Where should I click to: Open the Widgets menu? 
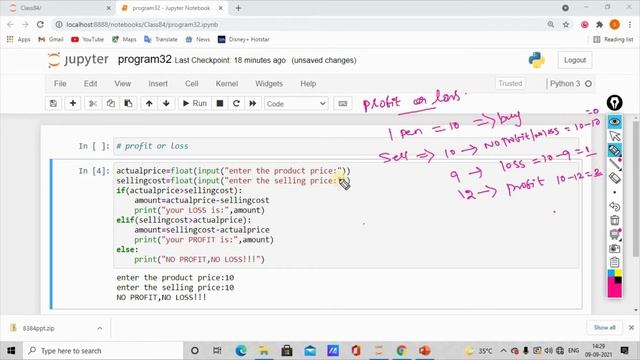click(269, 84)
